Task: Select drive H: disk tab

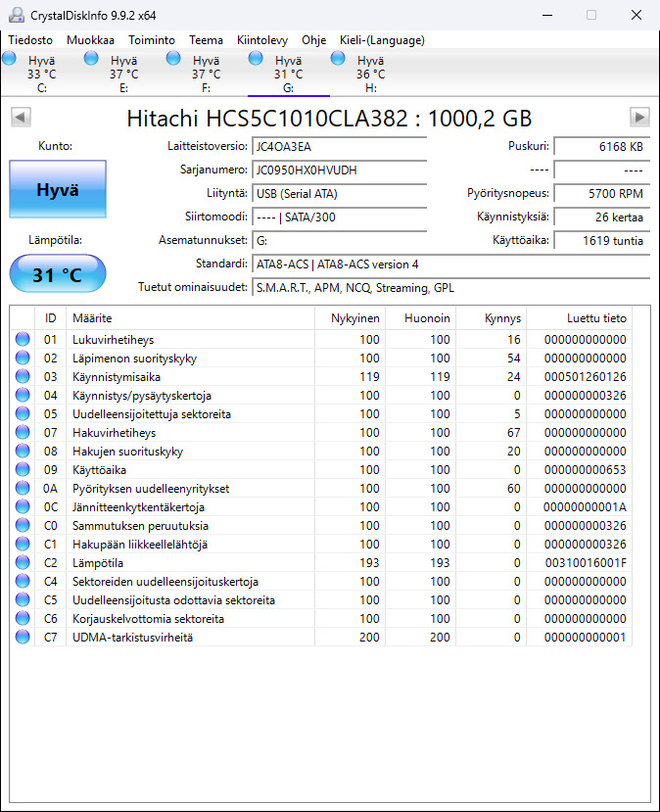Action: click(x=371, y=74)
